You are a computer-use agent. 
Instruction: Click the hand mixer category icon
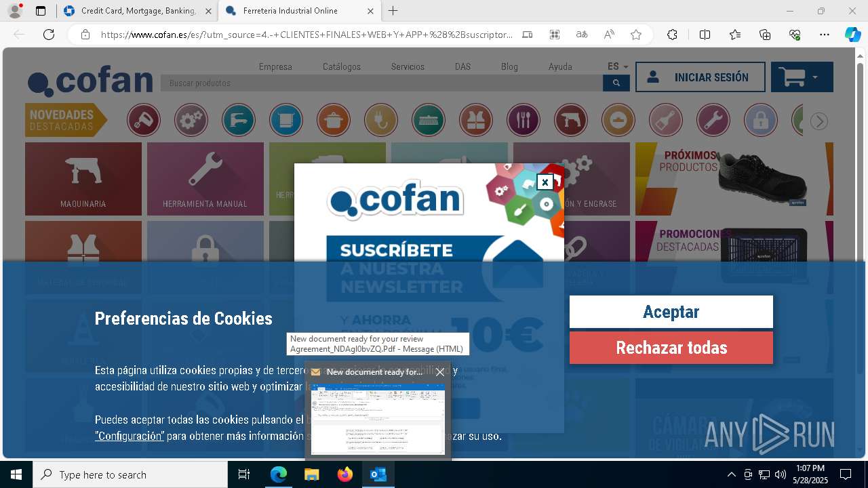pyautogui.click(x=144, y=121)
